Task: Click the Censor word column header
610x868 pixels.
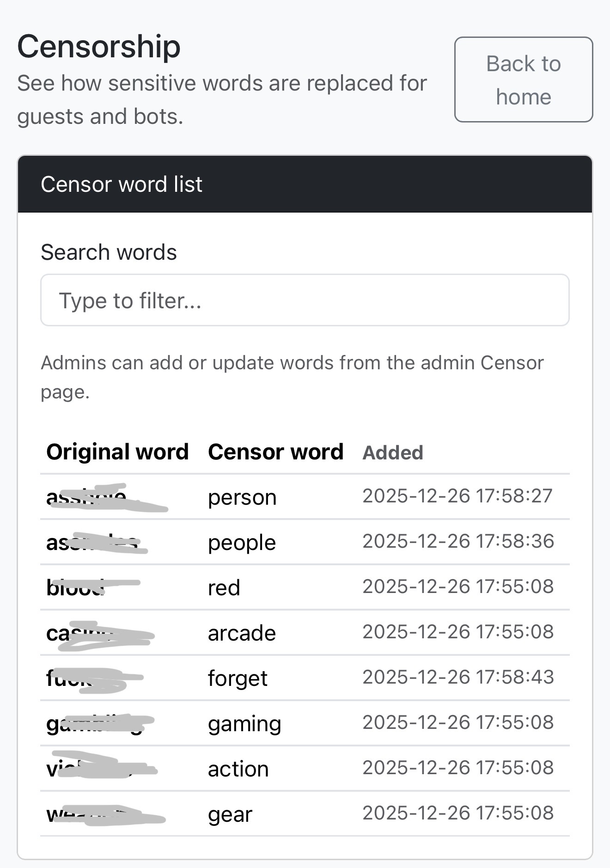Action: [275, 452]
